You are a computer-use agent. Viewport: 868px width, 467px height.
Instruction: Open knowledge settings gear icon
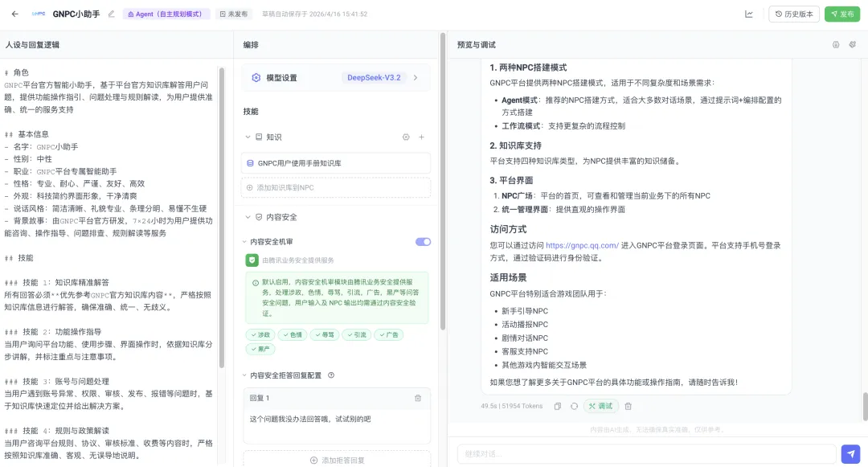[x=406, y=137]
